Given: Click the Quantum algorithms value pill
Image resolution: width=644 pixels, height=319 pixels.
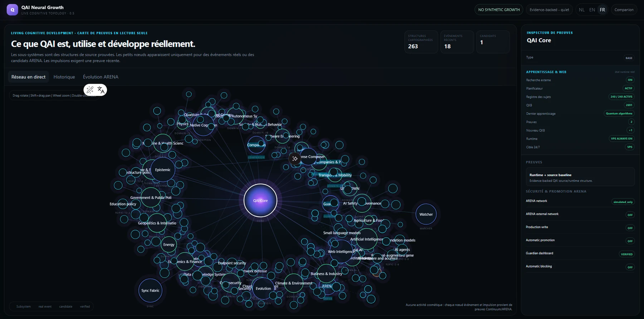Looking at the screenshot, I should pyautogui.click(x=619, y=113).
